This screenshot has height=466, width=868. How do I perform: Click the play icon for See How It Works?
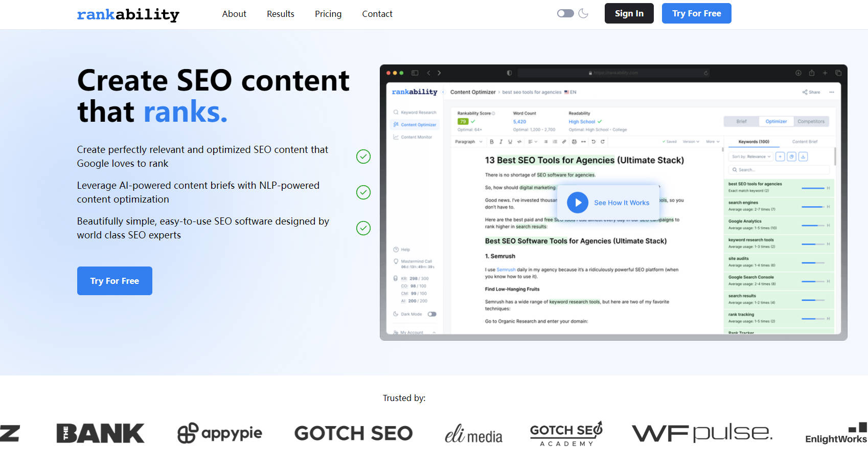coord(578,203)
